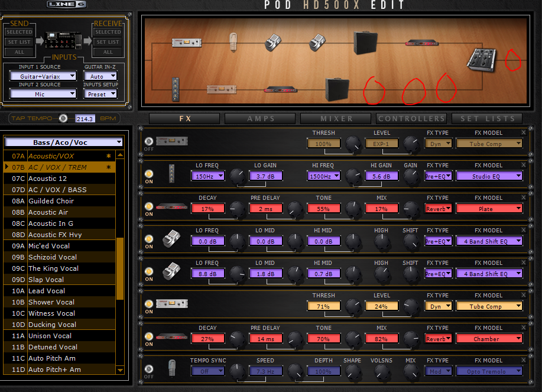The image size is (542, 392).
Task: Click the 4 Band Shift EQ pedal icon
Action: pyautogui.click(x=171, y=239)
